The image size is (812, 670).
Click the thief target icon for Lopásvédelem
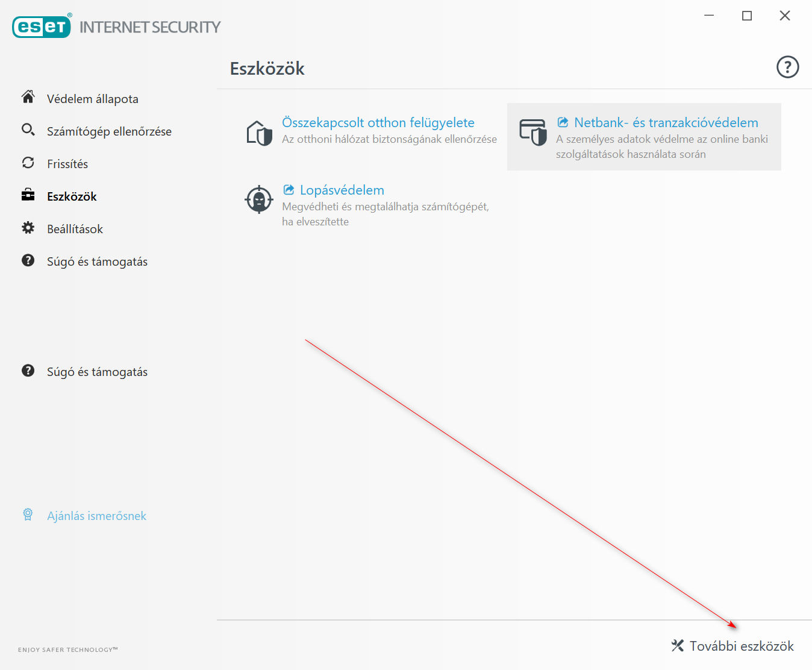259,199
